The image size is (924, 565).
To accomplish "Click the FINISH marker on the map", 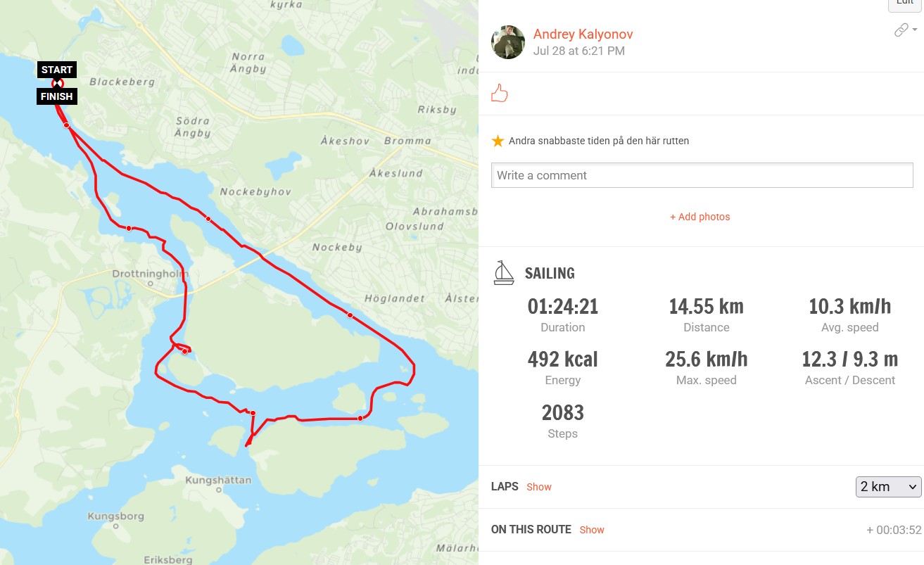I will tap(57, 96).
